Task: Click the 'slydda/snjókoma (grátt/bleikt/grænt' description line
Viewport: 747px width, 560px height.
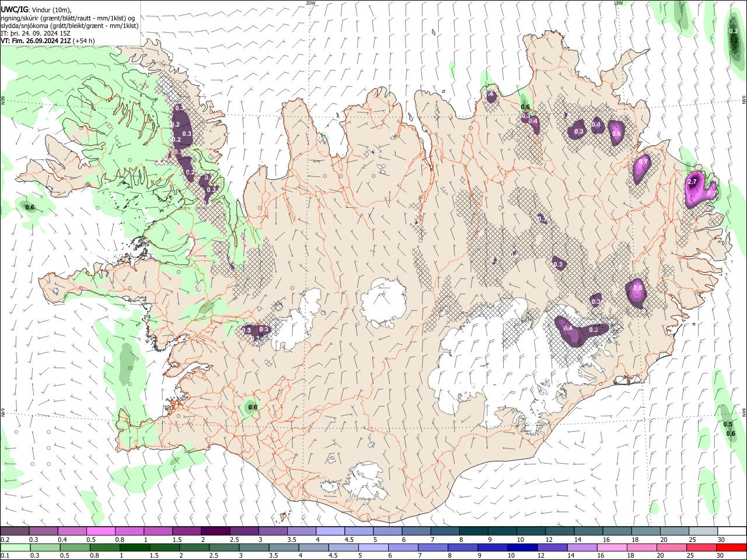Action: click(x=69, y=26)
